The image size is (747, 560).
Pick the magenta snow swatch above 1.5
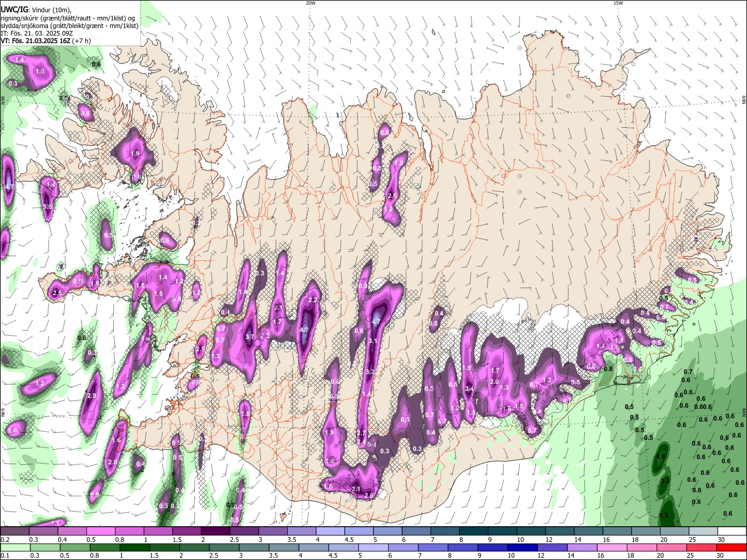coord(186,531)
